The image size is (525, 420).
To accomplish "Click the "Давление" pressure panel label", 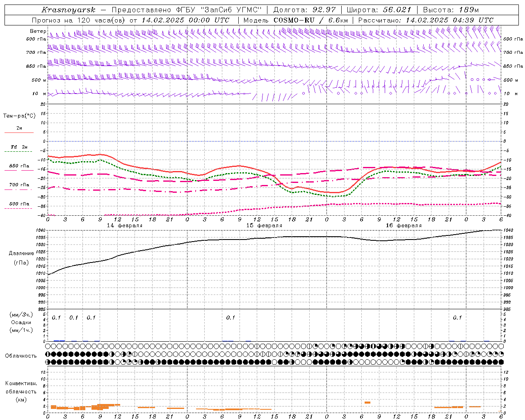I will coord(21,253).
